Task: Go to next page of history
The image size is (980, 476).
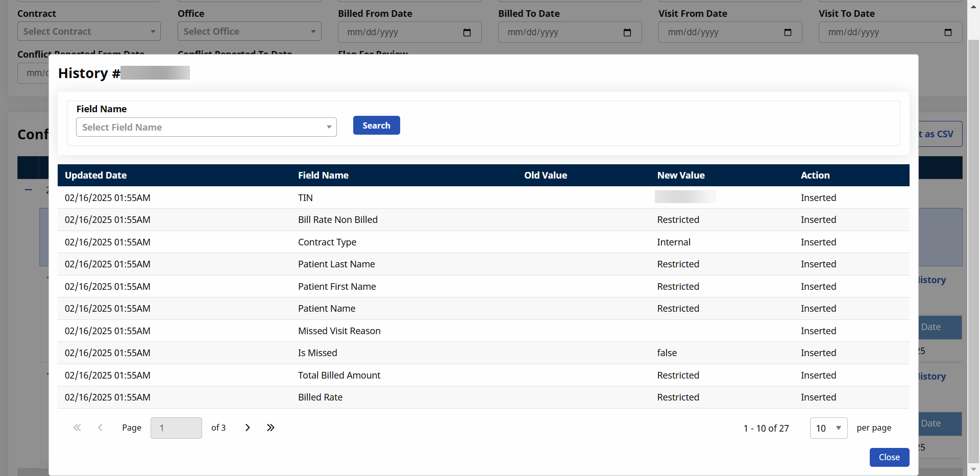Action: (248, 428)
